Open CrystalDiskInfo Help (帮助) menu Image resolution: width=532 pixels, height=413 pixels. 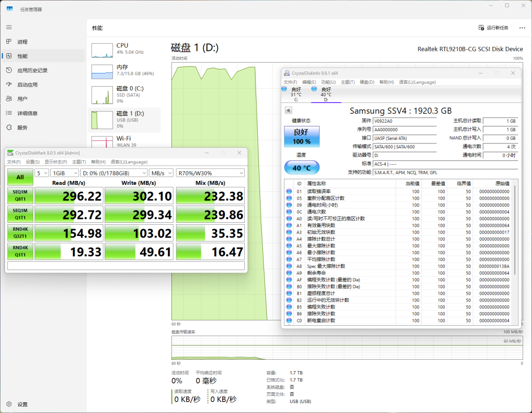coord(387,82)
